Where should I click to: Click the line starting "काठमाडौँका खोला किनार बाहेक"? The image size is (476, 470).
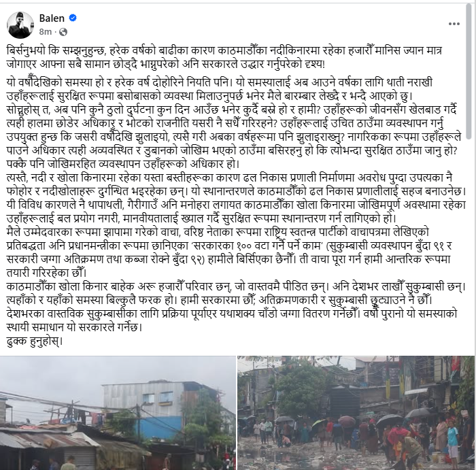coord(236,286)
